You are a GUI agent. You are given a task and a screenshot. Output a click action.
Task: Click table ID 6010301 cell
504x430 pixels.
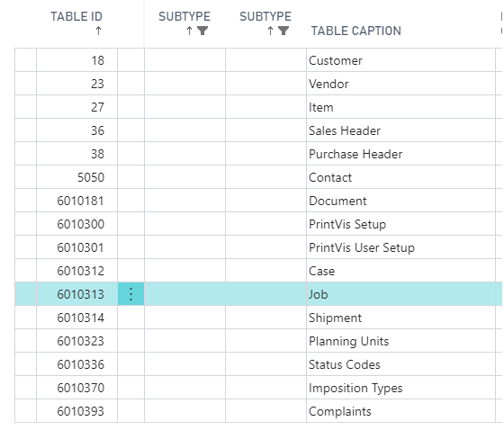(x=76, y=247)
